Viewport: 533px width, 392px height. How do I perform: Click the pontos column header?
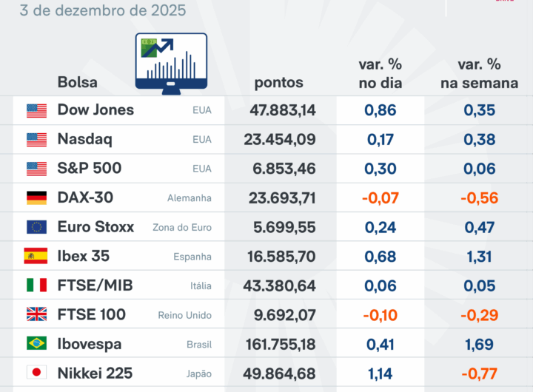pos(278,82)
